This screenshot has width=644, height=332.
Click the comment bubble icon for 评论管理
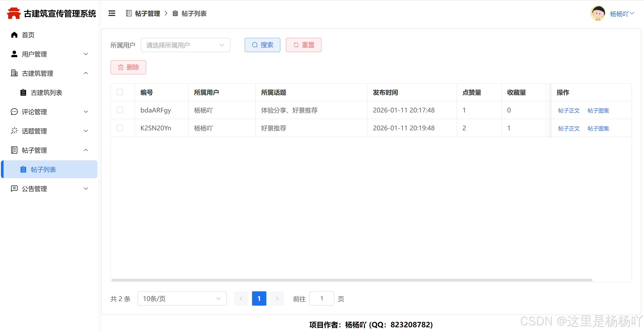(x=14, y=112)
